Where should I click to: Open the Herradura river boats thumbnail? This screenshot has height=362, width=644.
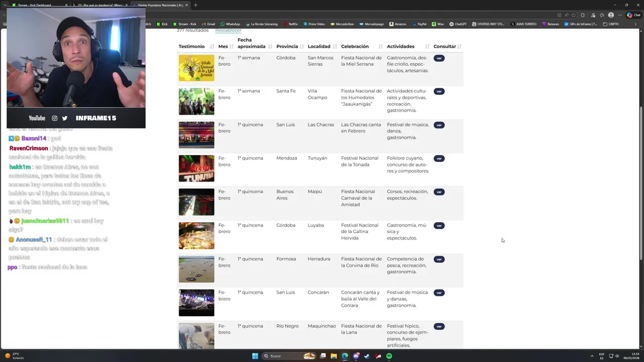coord(196,269)
